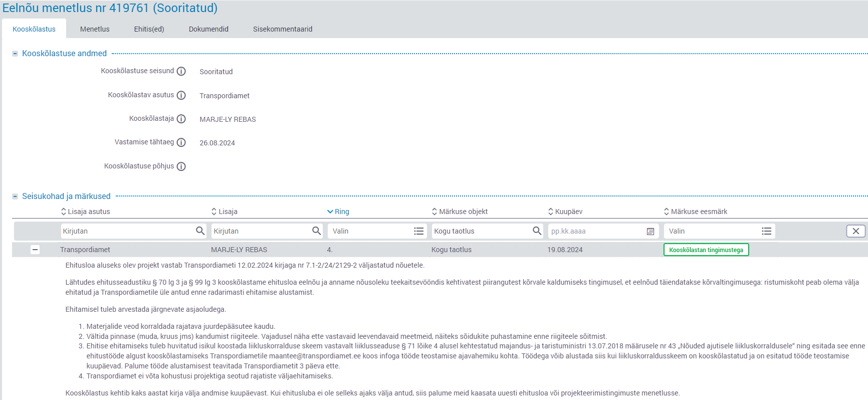This screenshot has width=868, height=400.
Task: Click the magnifier in Lisaja filter
Action: click(316, 231)
